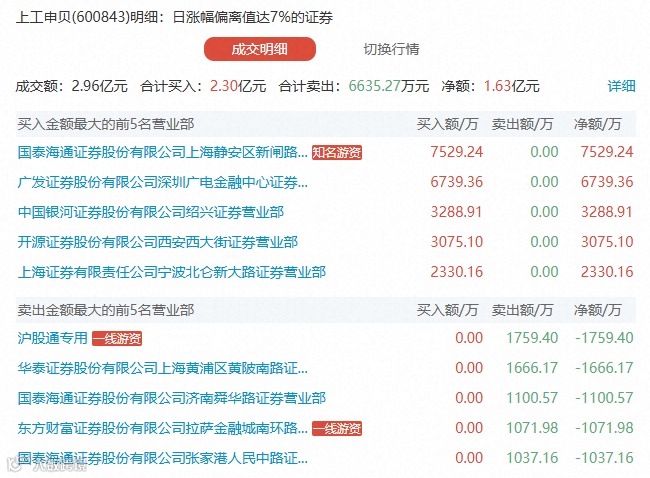
Task: Click sell amount 1759.40 value
Action: coord(532,338)
